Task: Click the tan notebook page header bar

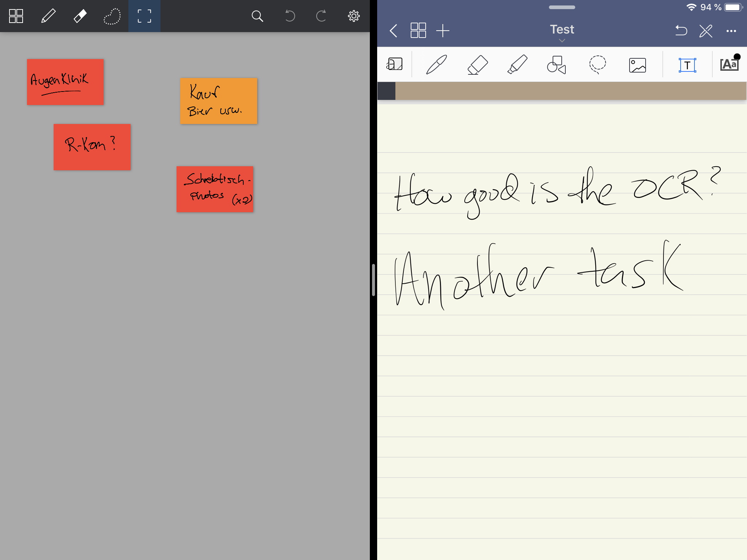Action: click(x=571, y=91)
